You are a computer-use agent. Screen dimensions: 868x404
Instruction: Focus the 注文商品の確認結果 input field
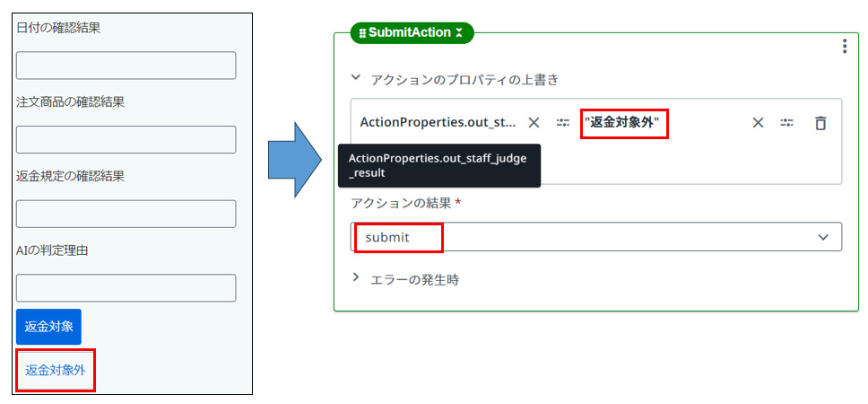pos(126,140)
